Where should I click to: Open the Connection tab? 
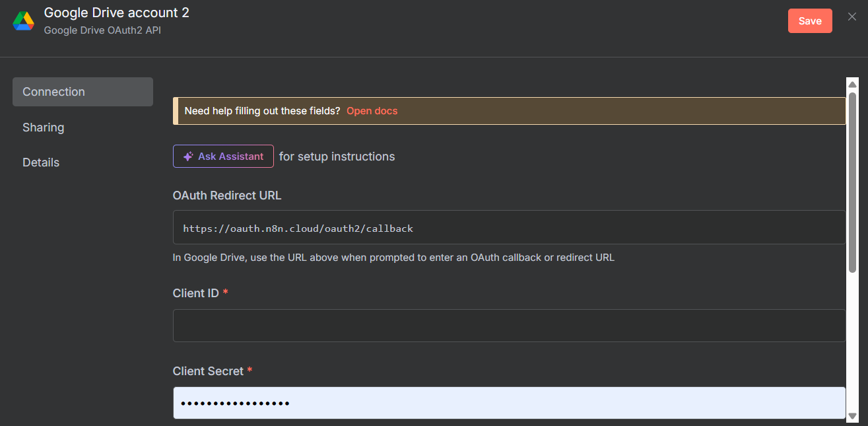click(x=83, y=92)
